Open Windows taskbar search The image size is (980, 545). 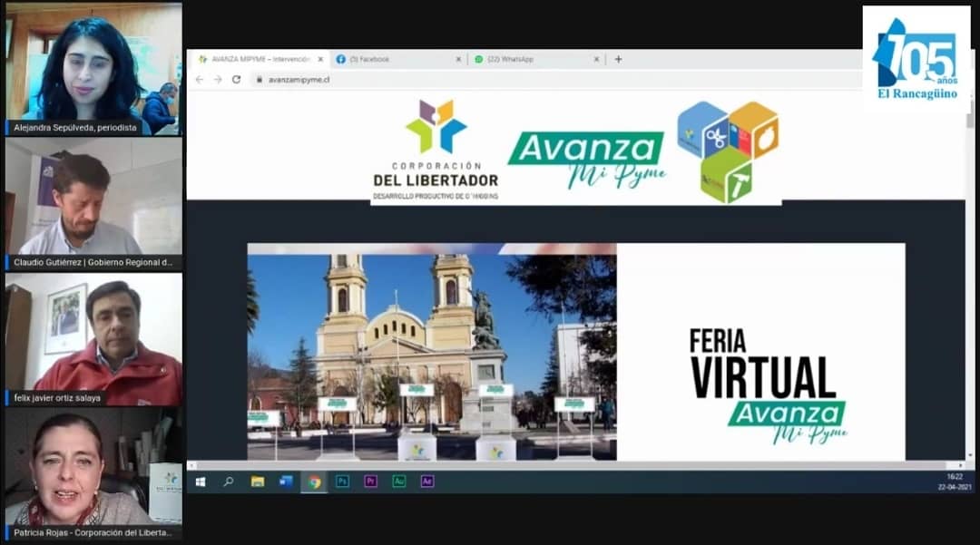(229, 482)
